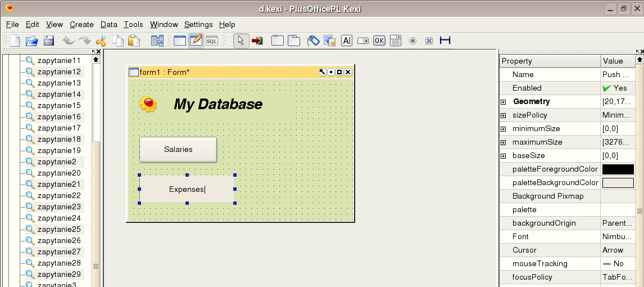Click the scissors Cut icon
This screenshot has width=644, height=287.
tap(101, 41)
